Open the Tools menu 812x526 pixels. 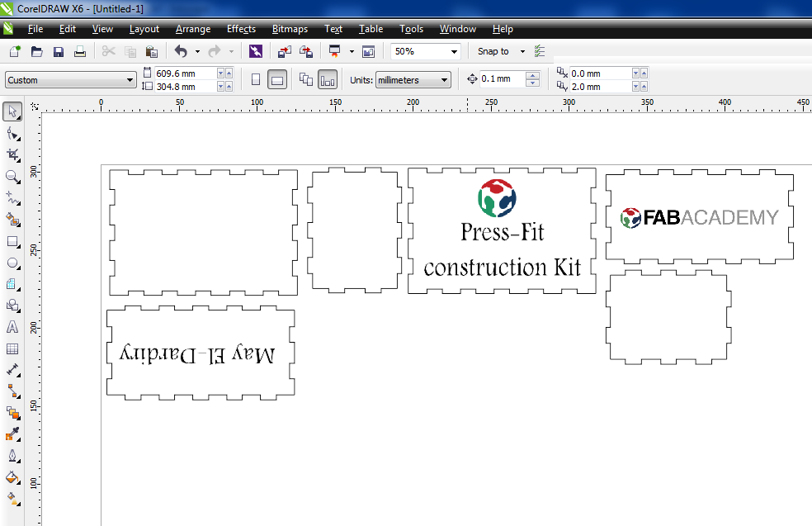[x=412, y=29]
